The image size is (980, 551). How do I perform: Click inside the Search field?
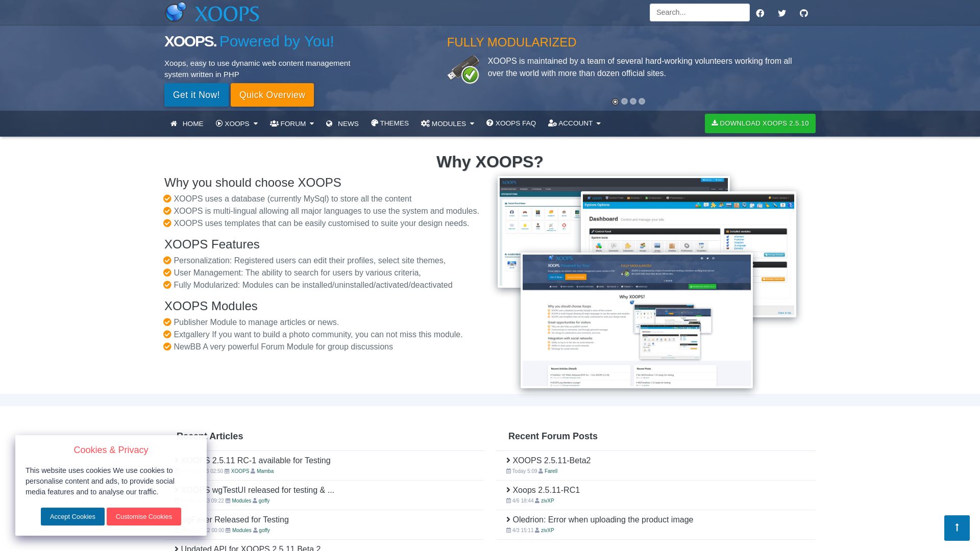tap(699, 12)
